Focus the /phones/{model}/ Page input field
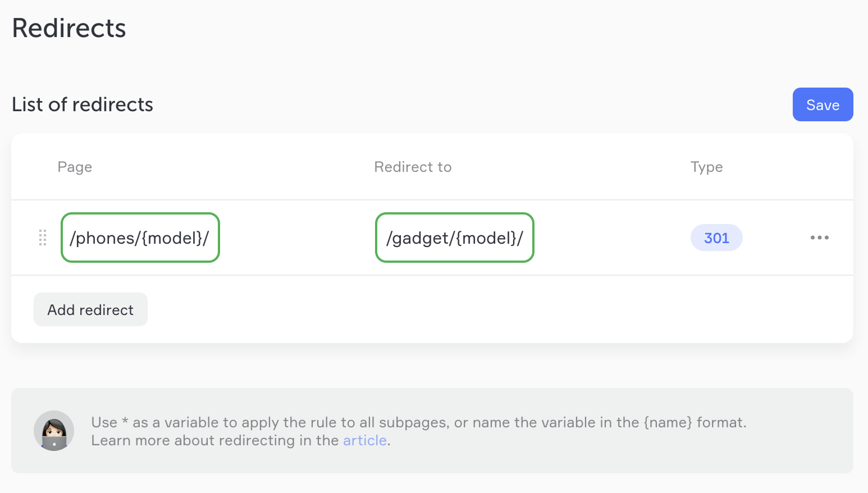The width and height of the screenshot is (868, 493). pos(140,238)
